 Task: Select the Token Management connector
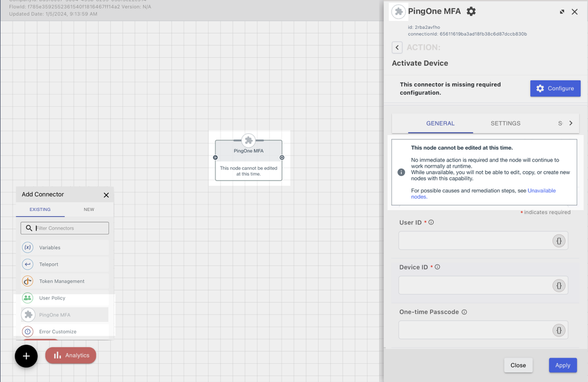(x=65, y=281)
